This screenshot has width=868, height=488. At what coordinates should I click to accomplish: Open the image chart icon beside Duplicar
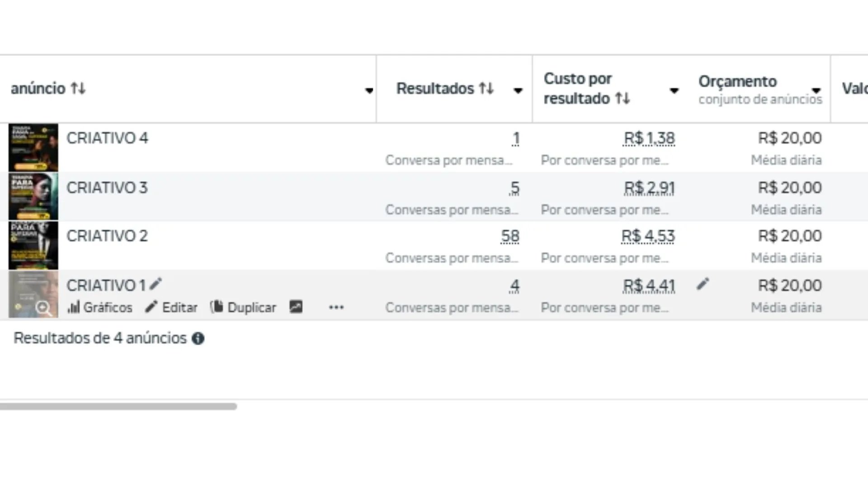coord(296,307)
